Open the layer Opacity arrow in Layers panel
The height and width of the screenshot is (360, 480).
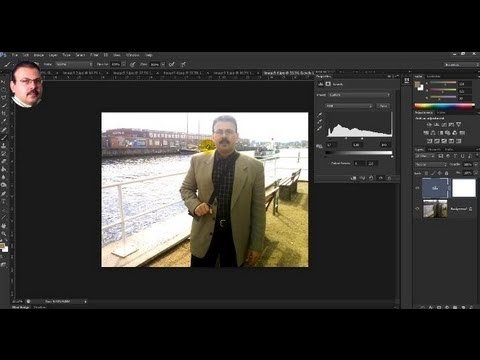click(475, 165)
